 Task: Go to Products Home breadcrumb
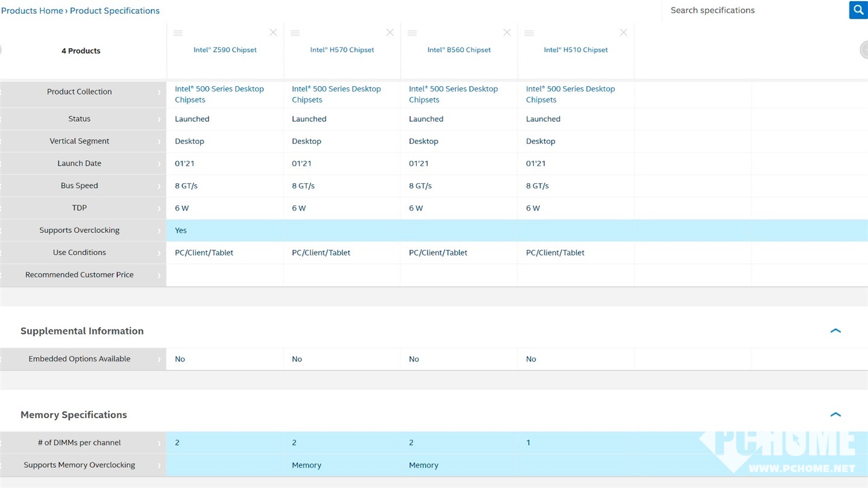(32, 11)
